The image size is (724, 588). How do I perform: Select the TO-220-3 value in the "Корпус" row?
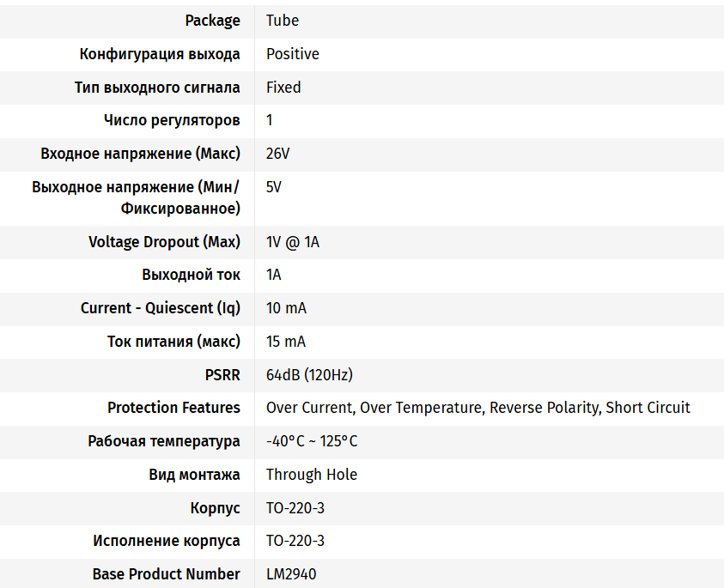[x=295, y=508]
